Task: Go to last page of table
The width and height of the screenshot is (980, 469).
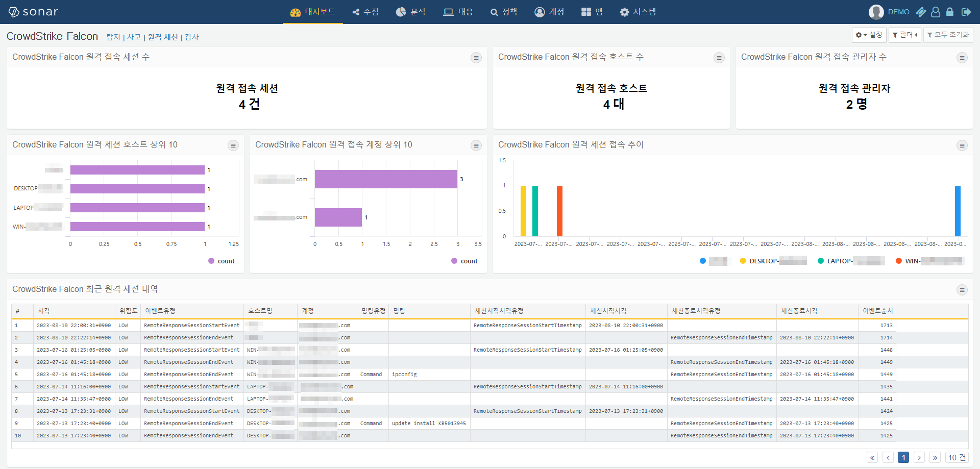Action: 935,457
